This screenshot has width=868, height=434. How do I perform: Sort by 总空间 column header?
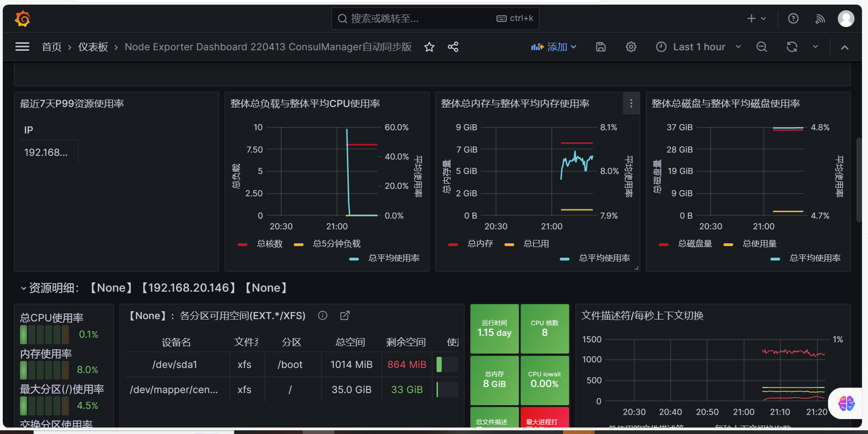tap(350, 342)
